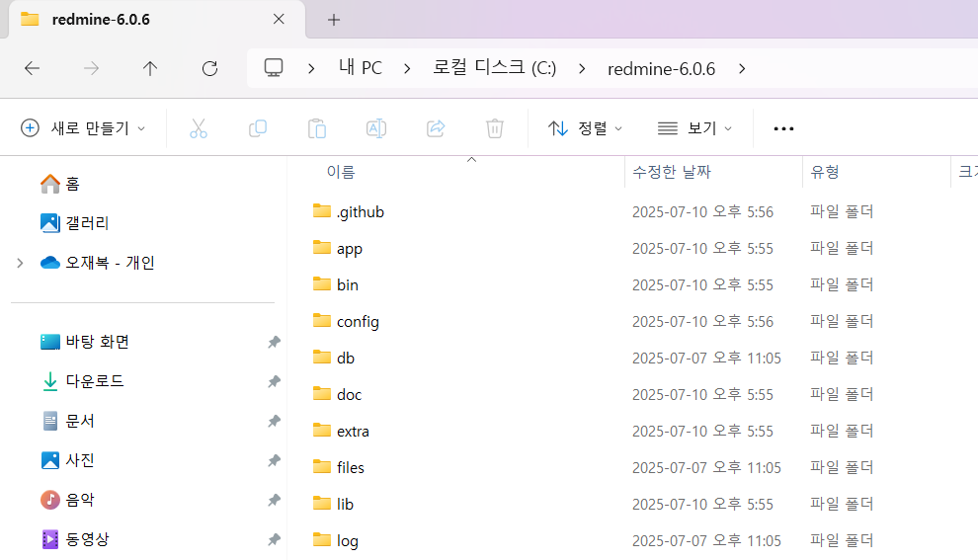Open the 보기 view dropdown

[x=694, y=128]
